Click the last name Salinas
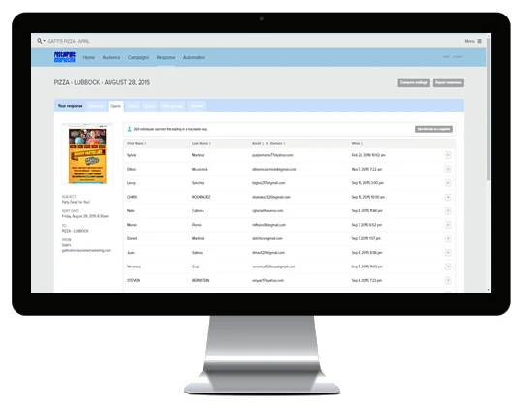This screenshot has width=532, height=409. (197, 253)
